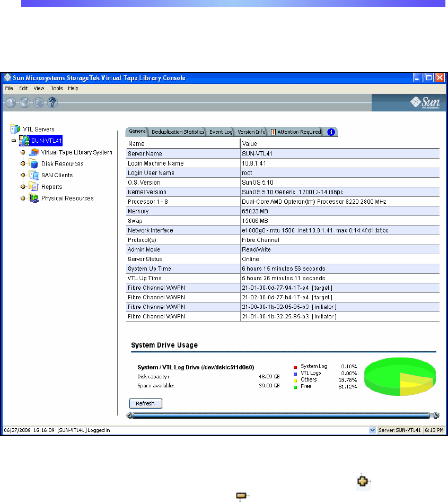Screen dimensions: 448x502
Task: Click the Admin Mode Read/Write value
Action: coord(256,249)
